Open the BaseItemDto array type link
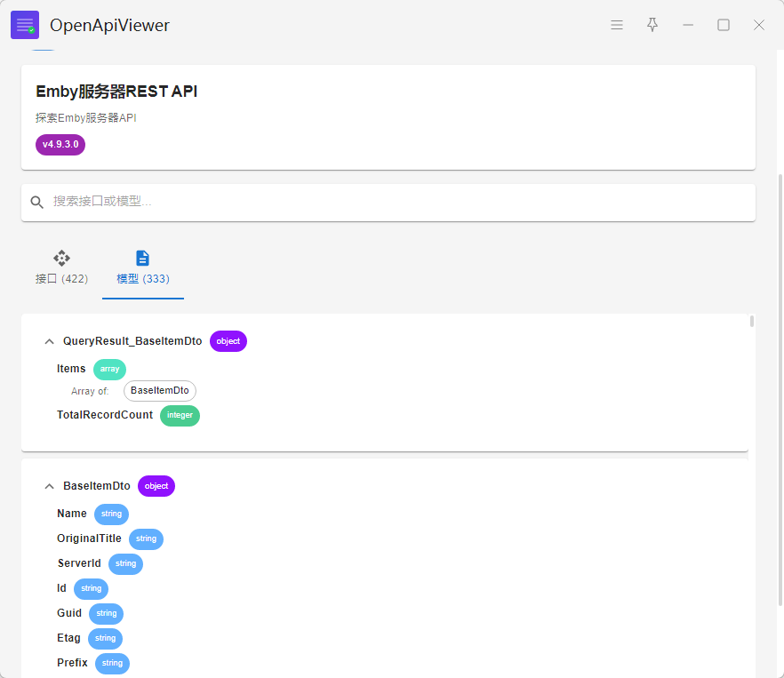 [x=160, y=391]
